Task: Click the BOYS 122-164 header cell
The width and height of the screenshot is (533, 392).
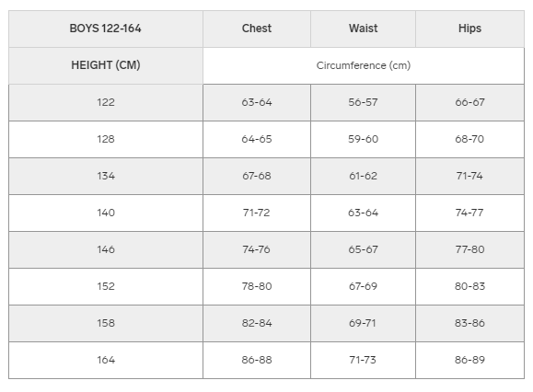Action: 106,29
